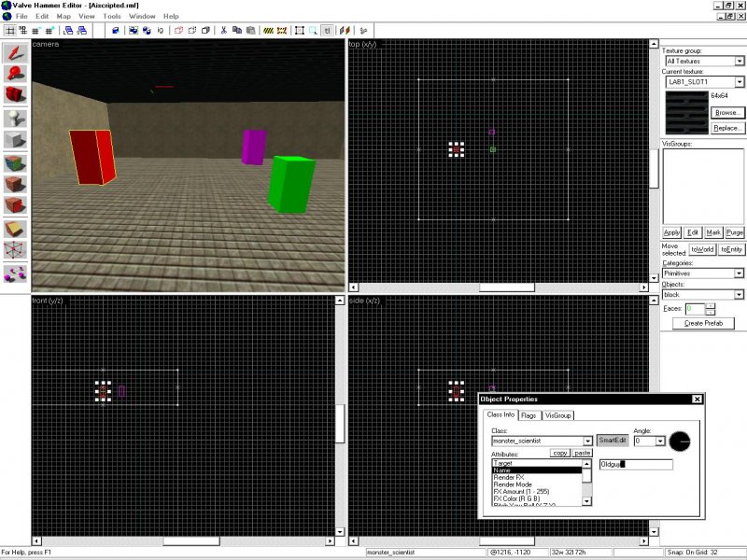Screen dimensions: 747x560
Task: Click the Browse... texture button
Action: click(x=727, y=112)
